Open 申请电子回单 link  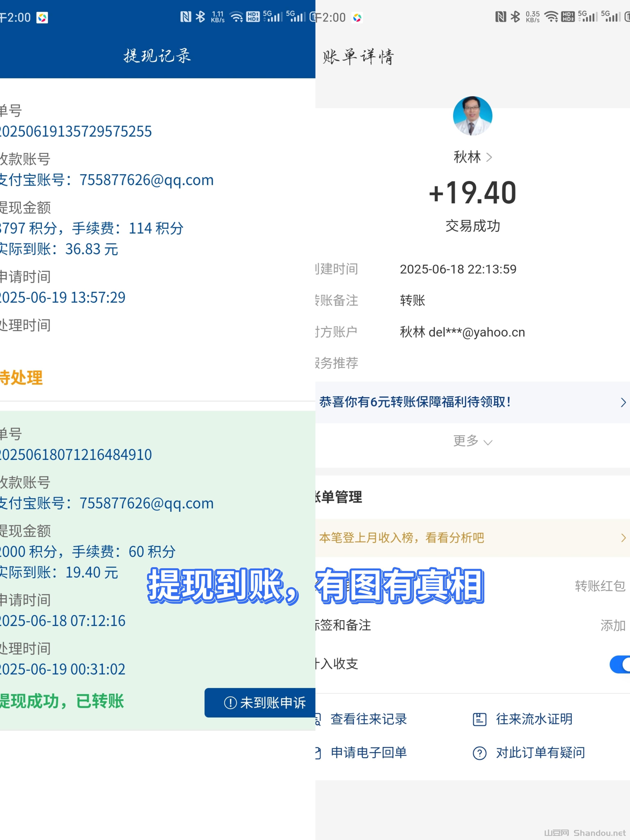(368, 753)
